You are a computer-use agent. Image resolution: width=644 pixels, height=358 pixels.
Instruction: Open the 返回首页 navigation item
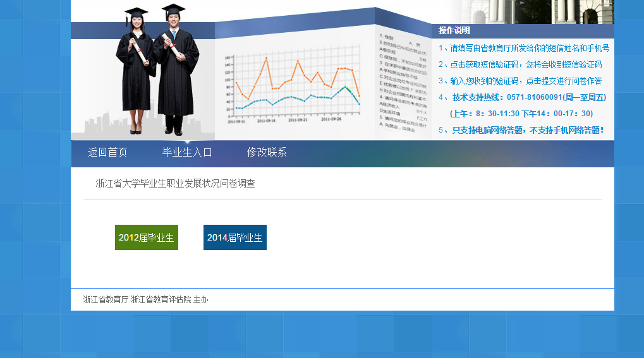[107, 152]
